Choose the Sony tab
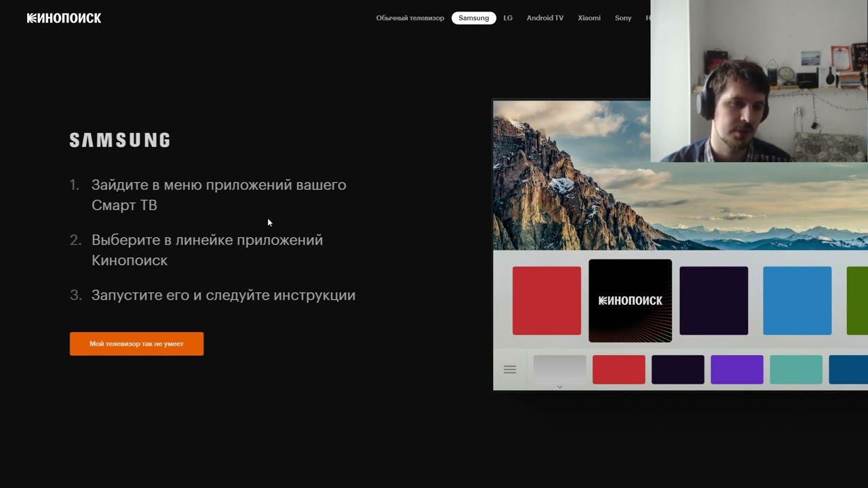The height and width of the screenshot is (488, 868). [623, 18]
